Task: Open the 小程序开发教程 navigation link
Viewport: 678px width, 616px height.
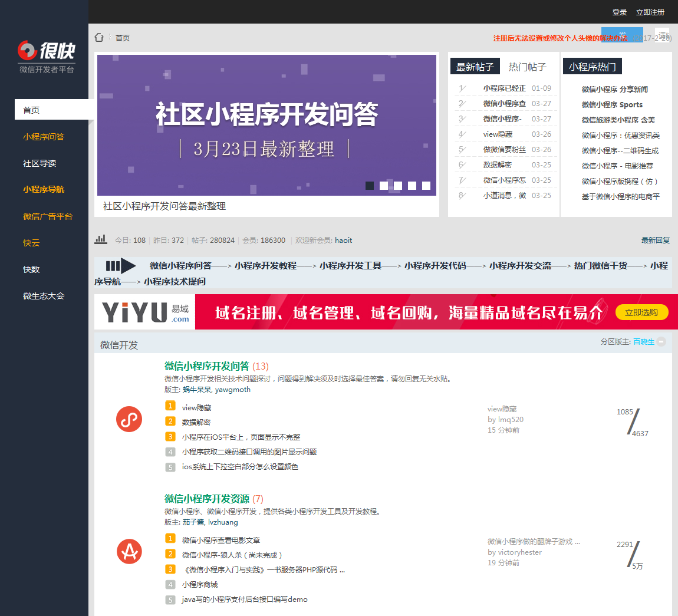Action: pos(265,265)
